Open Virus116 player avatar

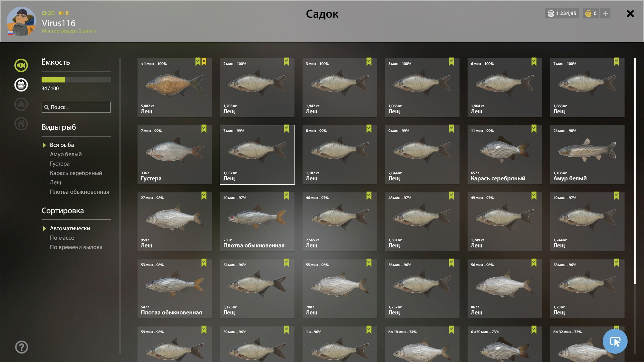pos(21,21)
